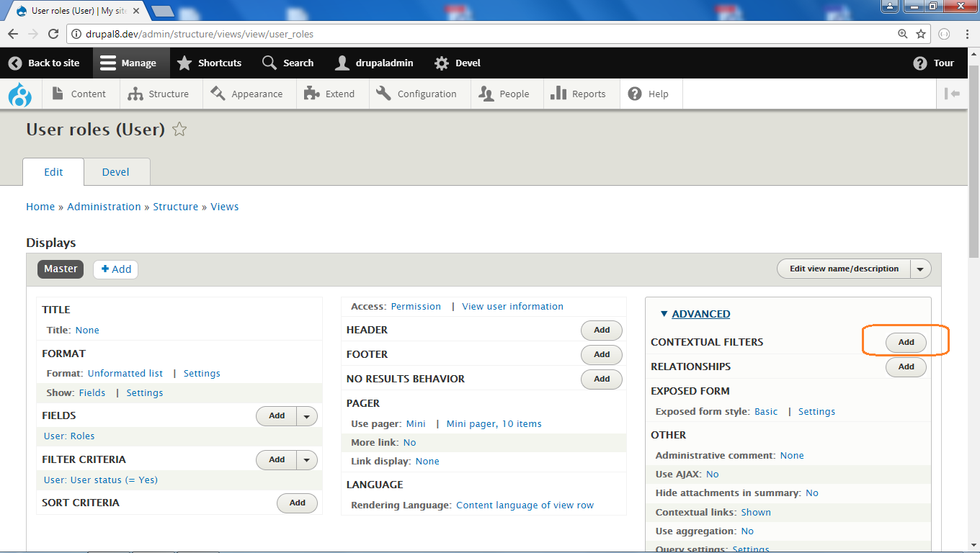Click the Search magnifier icon

tap(269, 63)
